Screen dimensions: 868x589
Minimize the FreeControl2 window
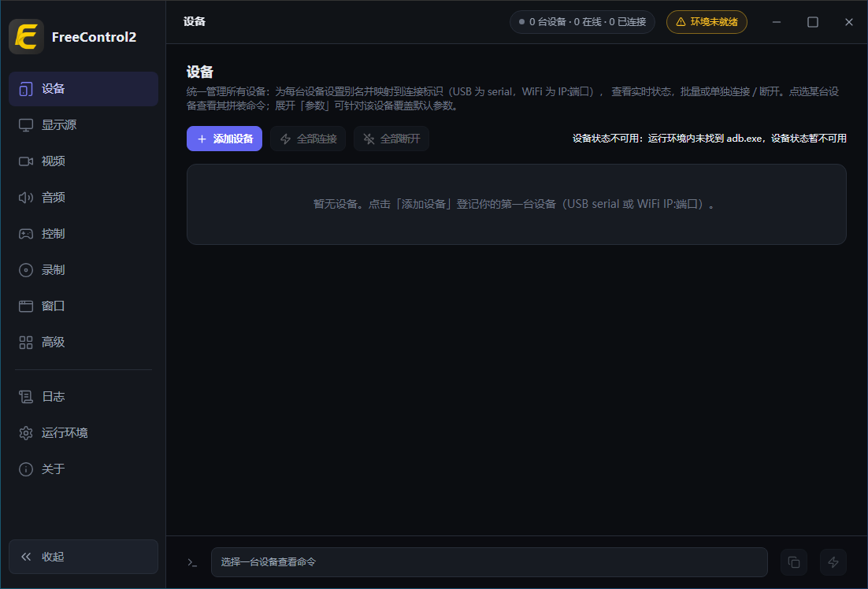click(x=777, y=22)
